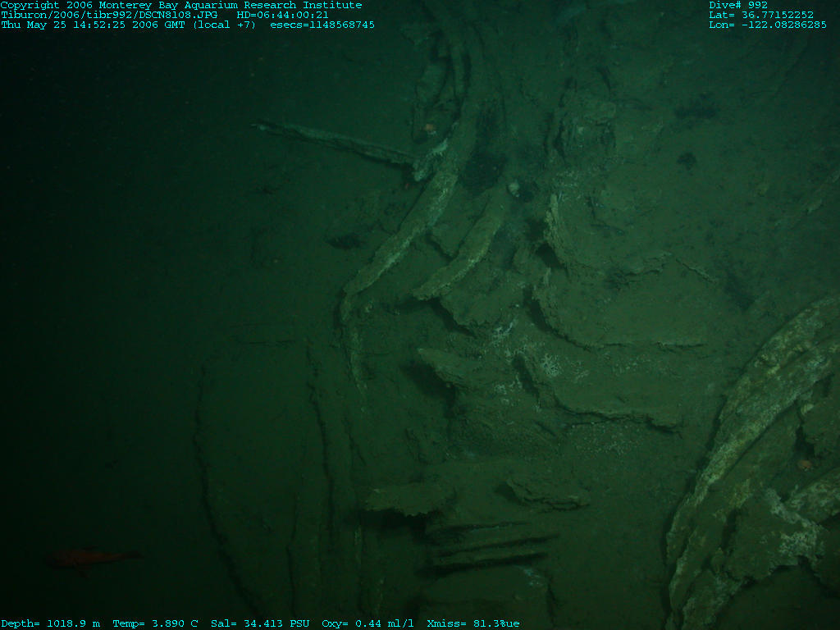
Task: Click the copyright notice text overlay
Action: tap(180, 5)
